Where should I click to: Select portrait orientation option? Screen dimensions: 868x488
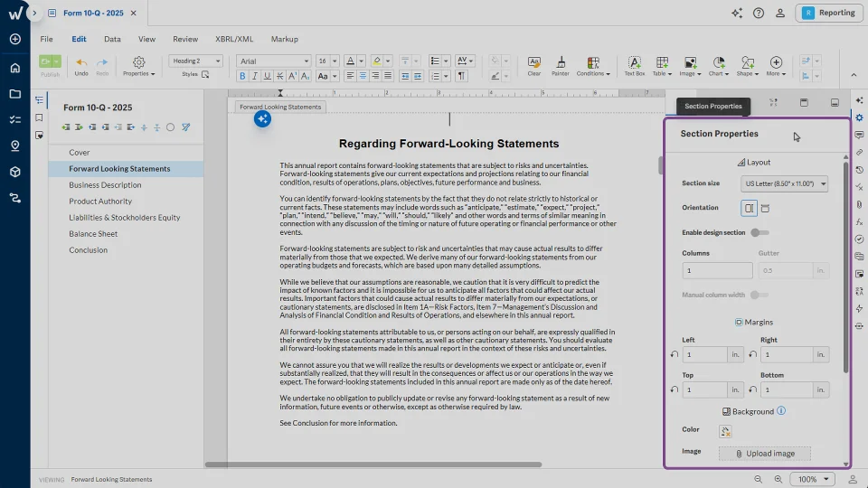pyautogui.click(x=749, y=208)
